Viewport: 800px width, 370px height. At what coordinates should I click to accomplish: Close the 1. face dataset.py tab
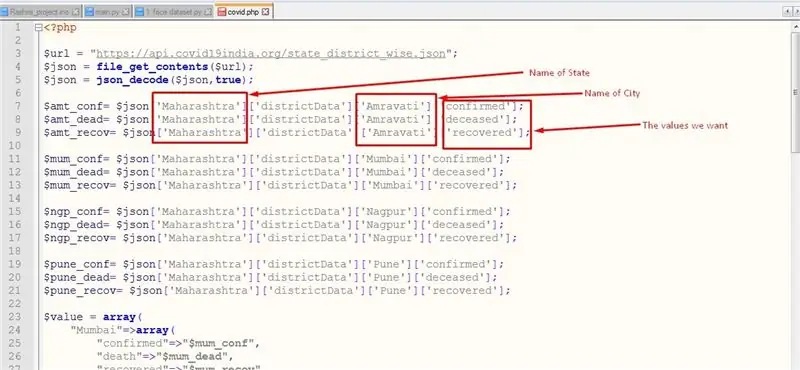[208, 12]
